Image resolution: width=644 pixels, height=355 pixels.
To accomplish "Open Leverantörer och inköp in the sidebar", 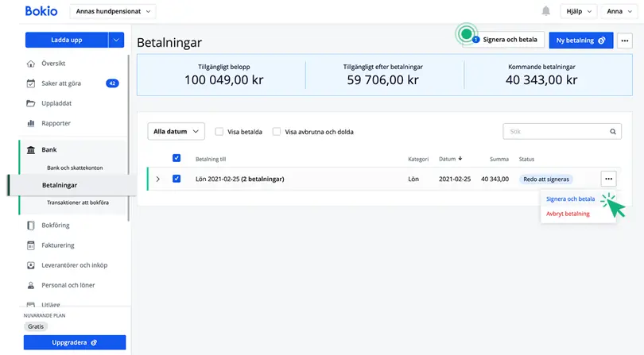I will (x=75, y=265).
